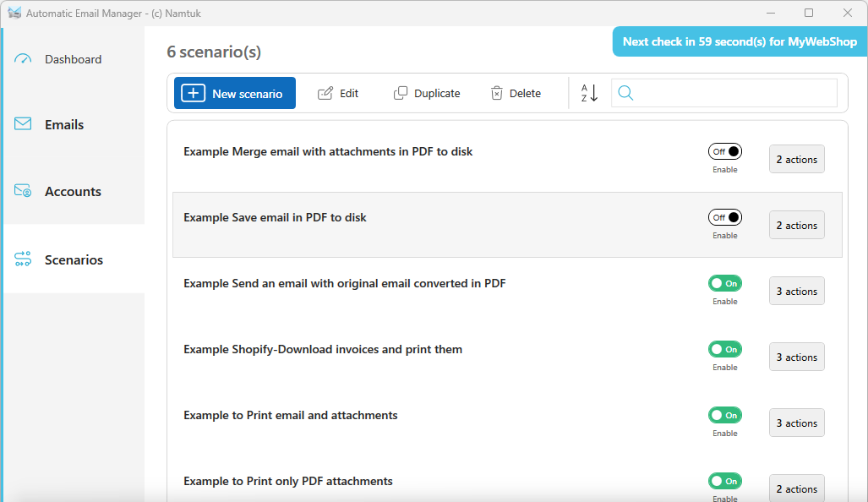This screenshot has height=502, width=868.
Task: Open 2 actions for Save email in PDF
Action: coord(797,226)
